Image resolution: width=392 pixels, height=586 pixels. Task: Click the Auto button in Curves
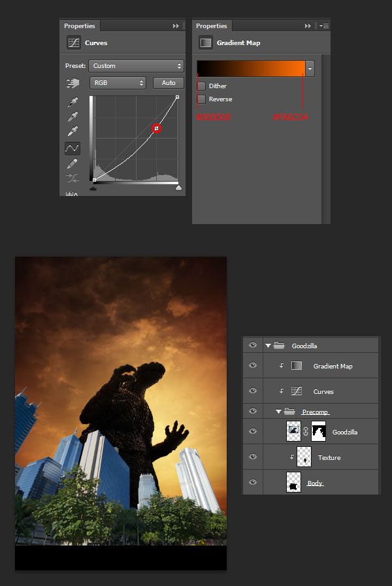[169, 83]
